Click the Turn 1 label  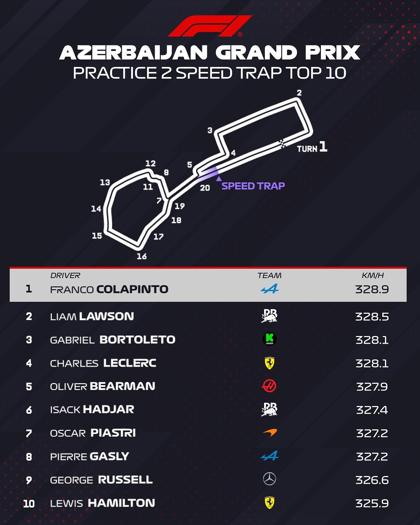(x=312, y=147)
